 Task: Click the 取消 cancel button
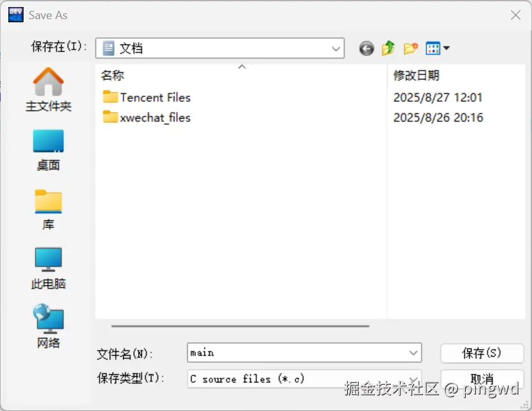pos(482,379)
